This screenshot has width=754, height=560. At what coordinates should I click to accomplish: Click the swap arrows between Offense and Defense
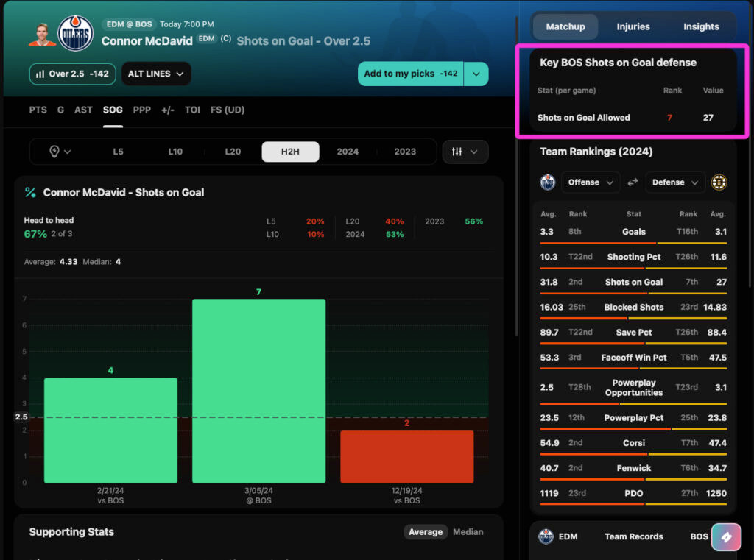point(633,182)
